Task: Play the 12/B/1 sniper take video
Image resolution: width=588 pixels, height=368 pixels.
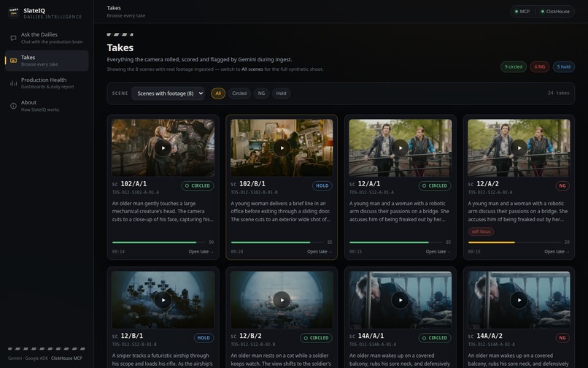Action: point(163,300)
